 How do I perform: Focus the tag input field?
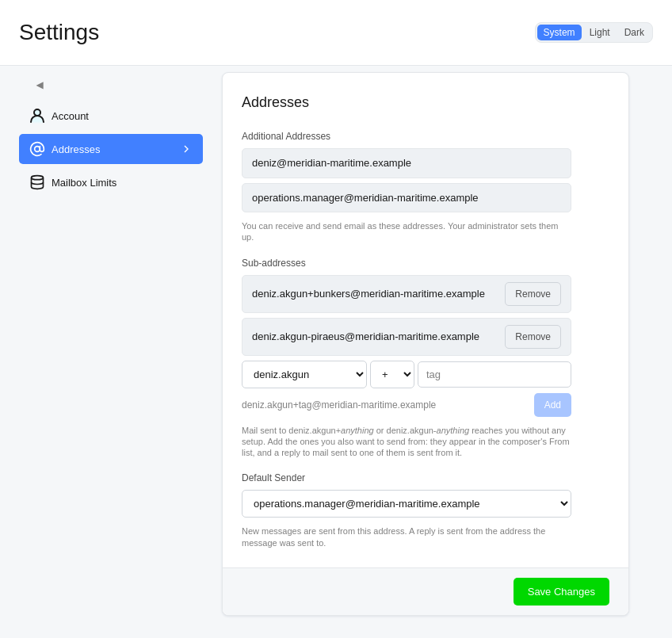coord(494,374)
